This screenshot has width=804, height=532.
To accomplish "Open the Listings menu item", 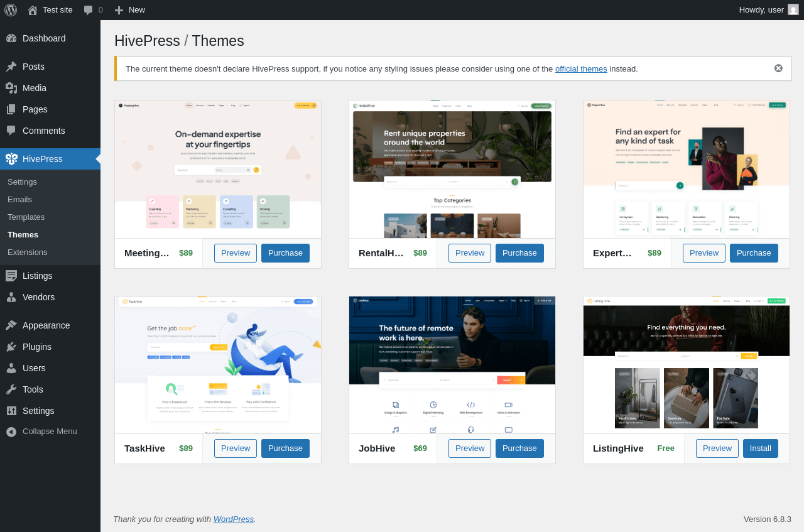I will click(x=50, y=276).
